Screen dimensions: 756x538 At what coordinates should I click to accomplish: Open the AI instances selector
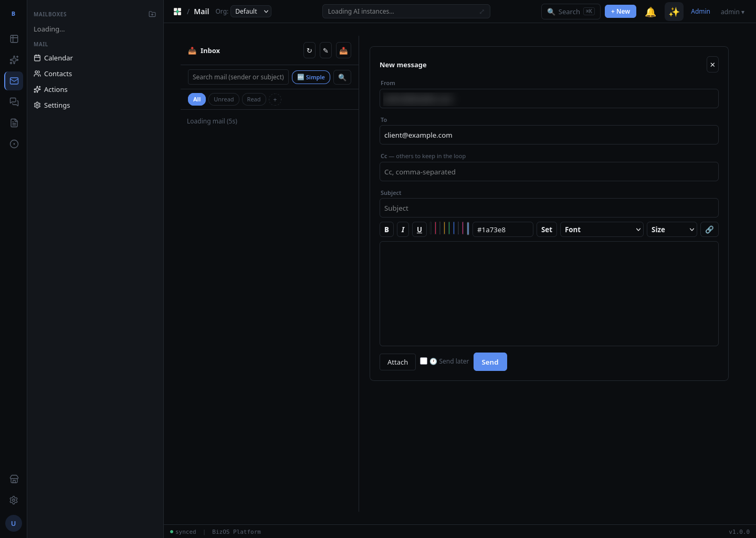tap(406, 12)
